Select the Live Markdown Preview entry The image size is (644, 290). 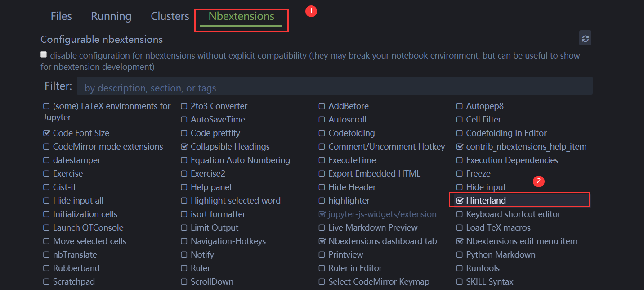(373, 228)
